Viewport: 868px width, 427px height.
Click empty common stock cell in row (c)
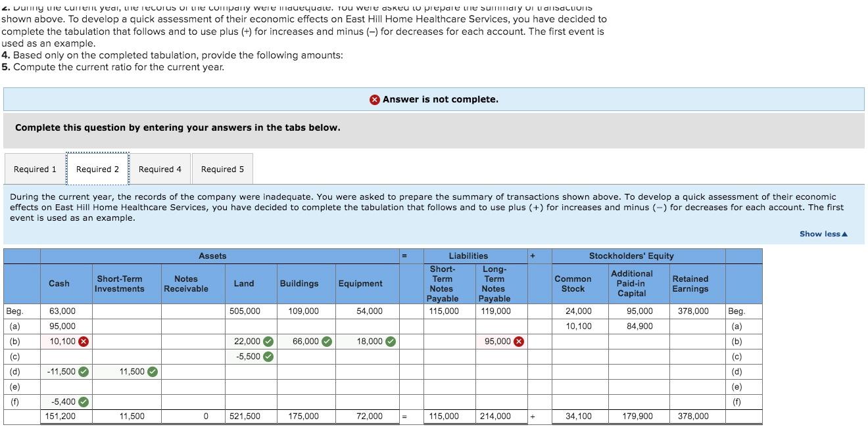pyautogui.click(x=579, y=357)
